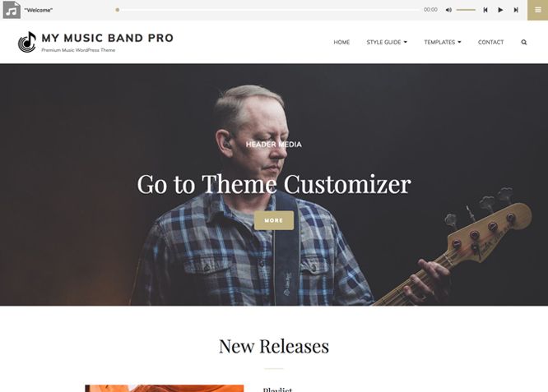Skip to previous track

485,10
